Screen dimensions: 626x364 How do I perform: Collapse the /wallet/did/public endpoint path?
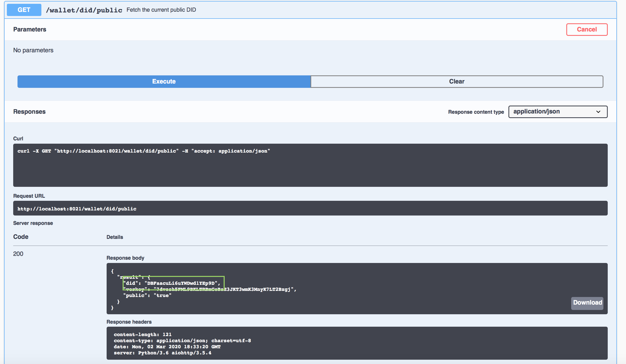[x=84, y=10]
